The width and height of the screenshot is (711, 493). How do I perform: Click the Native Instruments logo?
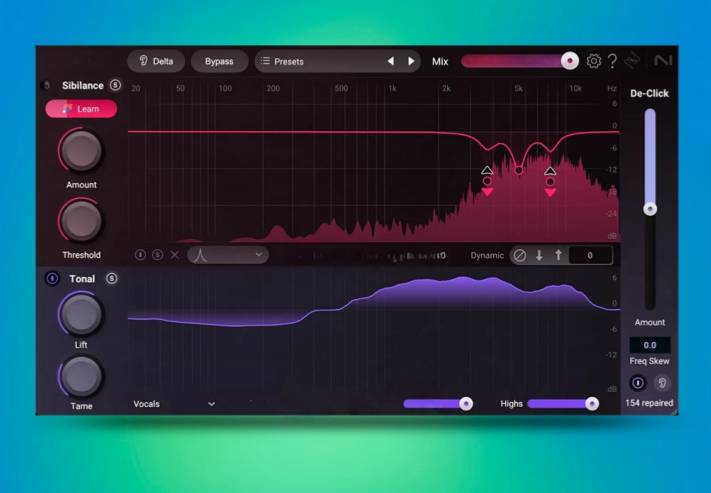tap(662, 60)
